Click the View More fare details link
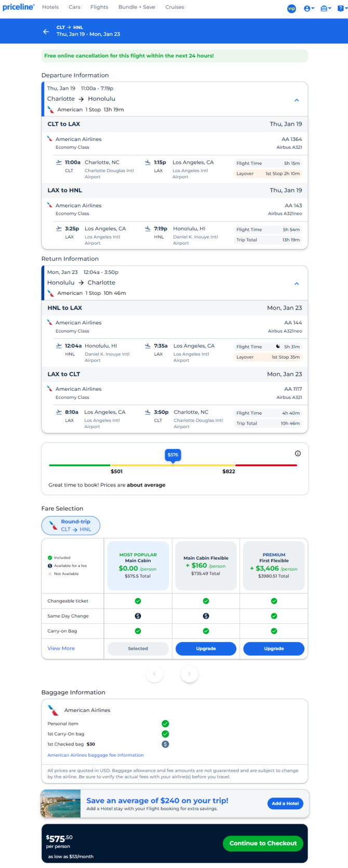The height and width of the screenshot is (868, 348). (x=61, y=648)
